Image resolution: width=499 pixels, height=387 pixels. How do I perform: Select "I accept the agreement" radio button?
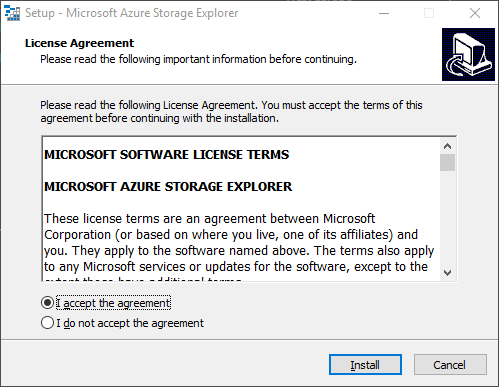click(x=47, y=303)
